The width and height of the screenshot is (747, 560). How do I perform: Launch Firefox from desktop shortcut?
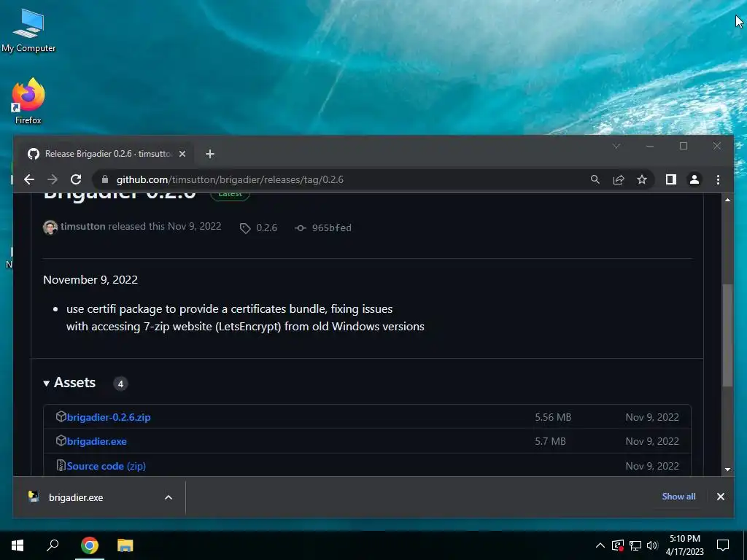tap(28, 101)
